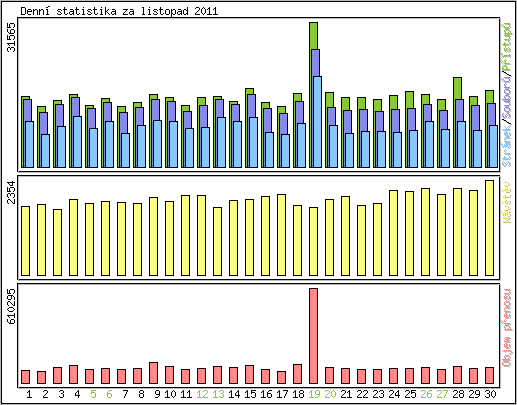Click green weekend day label '20'

point(330,394)
